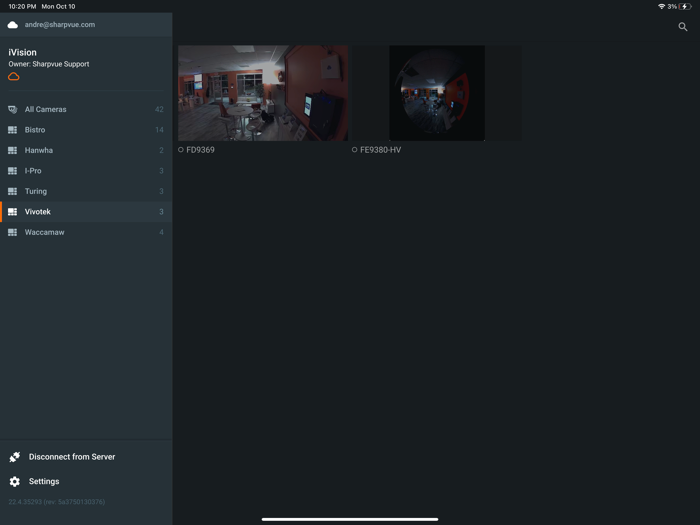Click the Hanwha camera count 2
This screenshot has height=525, width=700.
point(161,150)
